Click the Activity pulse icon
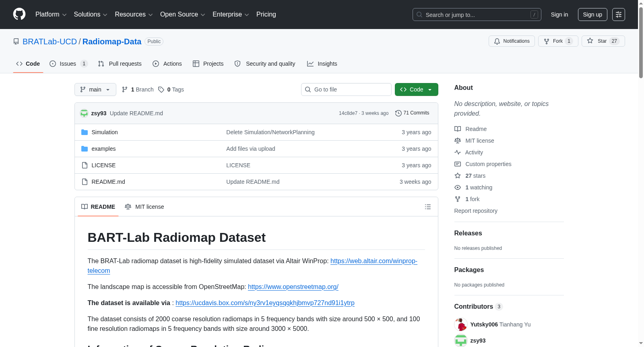This screenshot has width=644, height=347. coord(458,152)
